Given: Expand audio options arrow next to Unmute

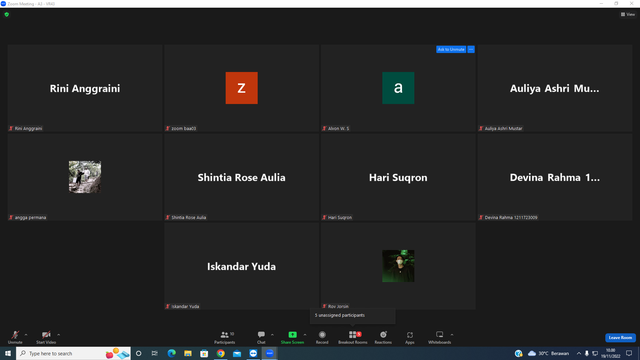Looking at the screenshot, I should [x=26, y=335].
